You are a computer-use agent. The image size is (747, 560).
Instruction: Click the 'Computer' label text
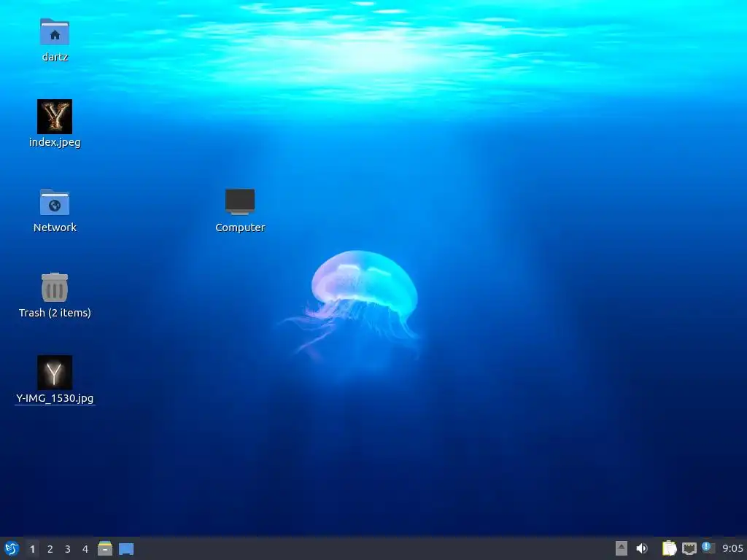click(x=240, y=227)
